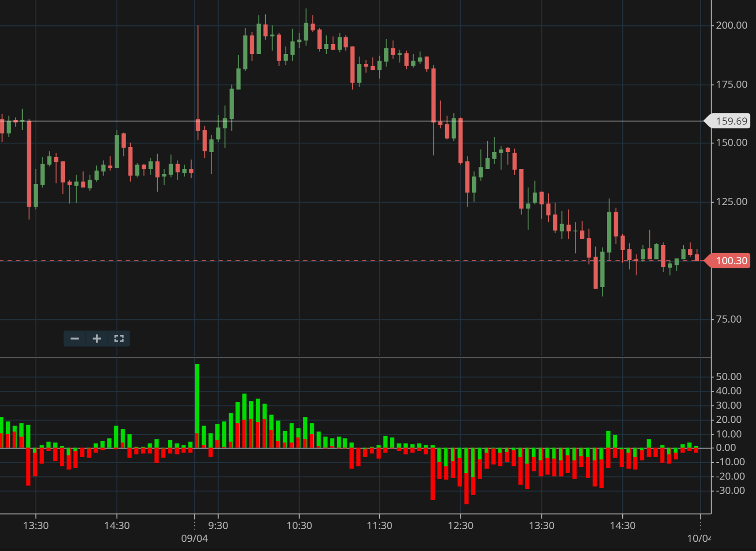This screenshot has width=756, height=551.
Task: Click the 12:30 time axis label
Action: pyautogui.click(x=460, y=525)
